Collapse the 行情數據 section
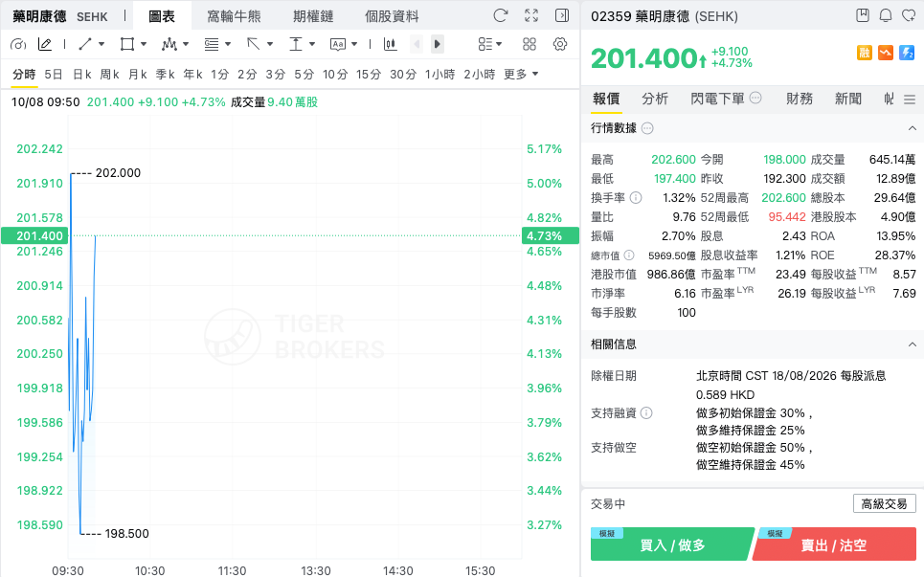This screenshot has height=577, width=924. [x=912, y=128]
